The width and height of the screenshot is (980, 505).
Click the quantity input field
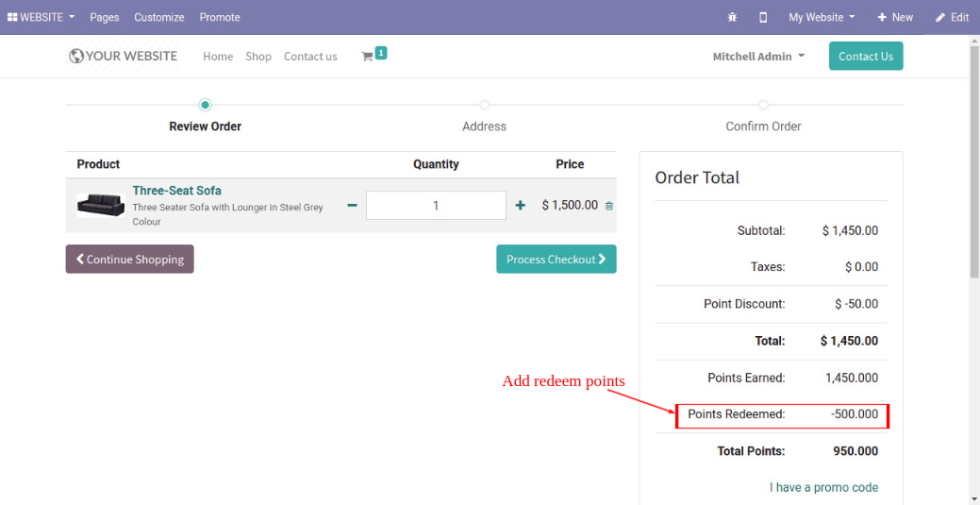[x=436, y=205]
